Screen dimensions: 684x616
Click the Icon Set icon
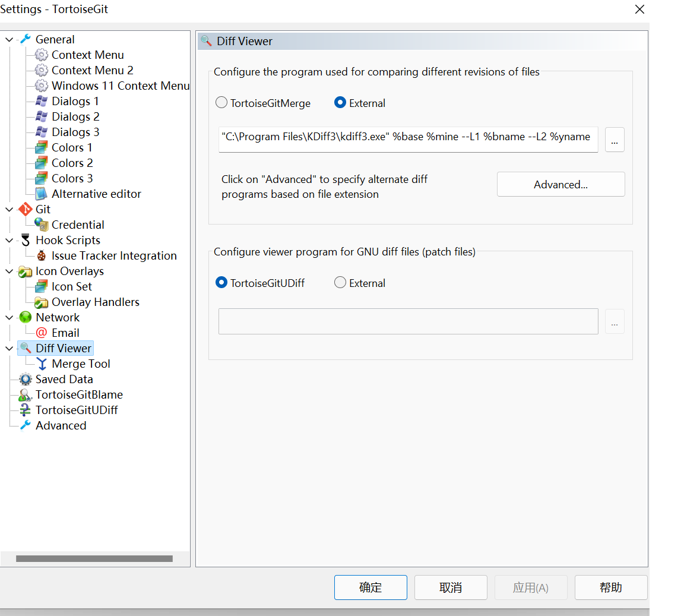[42, 286]
